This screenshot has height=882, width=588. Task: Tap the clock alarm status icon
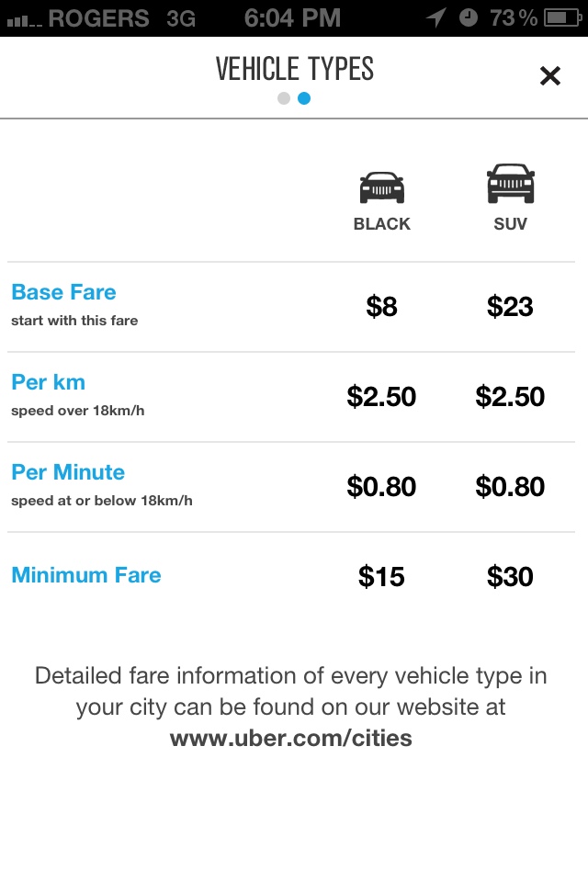click(x=469, y=17)
